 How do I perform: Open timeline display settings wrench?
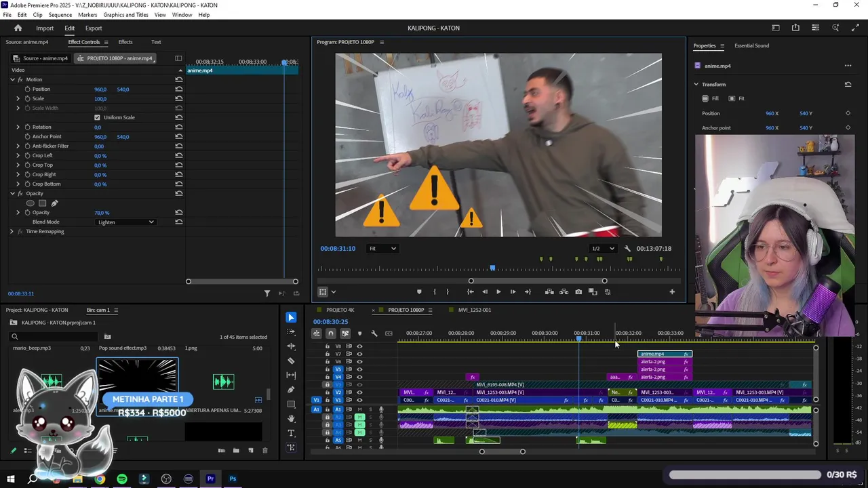point(374,333)
